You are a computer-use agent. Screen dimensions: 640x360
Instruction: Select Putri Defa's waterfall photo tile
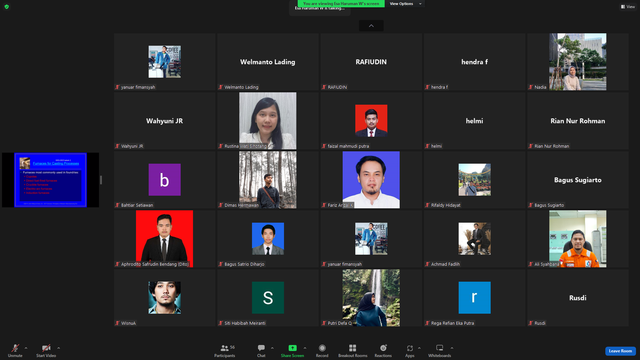click(371, 298)
